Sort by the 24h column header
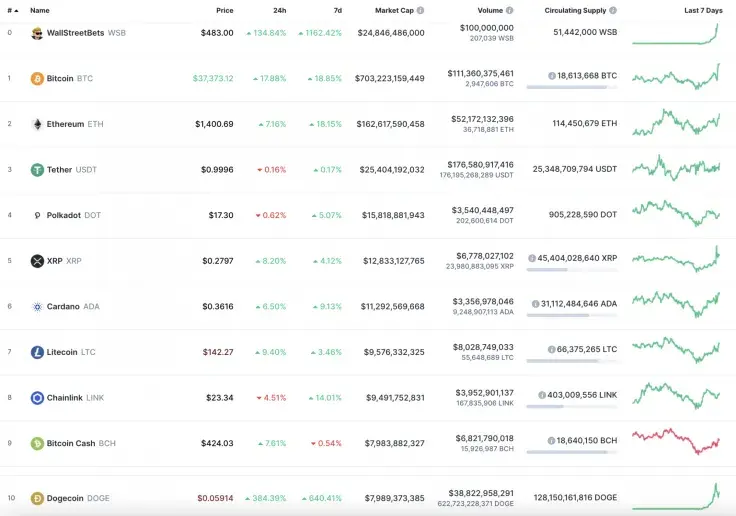 pos(279,10)
